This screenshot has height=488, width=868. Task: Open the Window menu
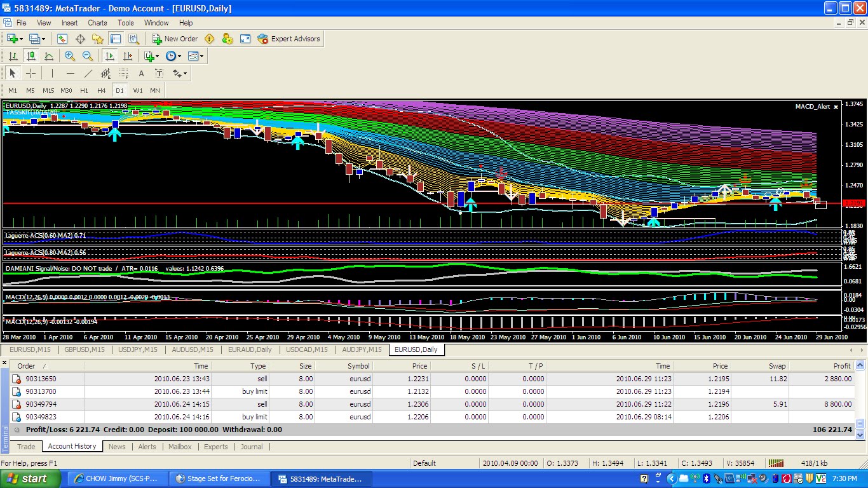[x=156, y=22]
